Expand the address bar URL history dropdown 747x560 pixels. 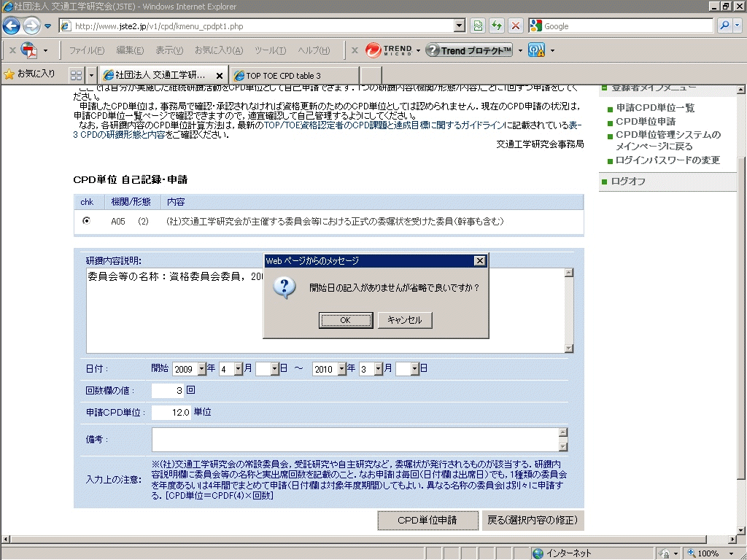460,26
